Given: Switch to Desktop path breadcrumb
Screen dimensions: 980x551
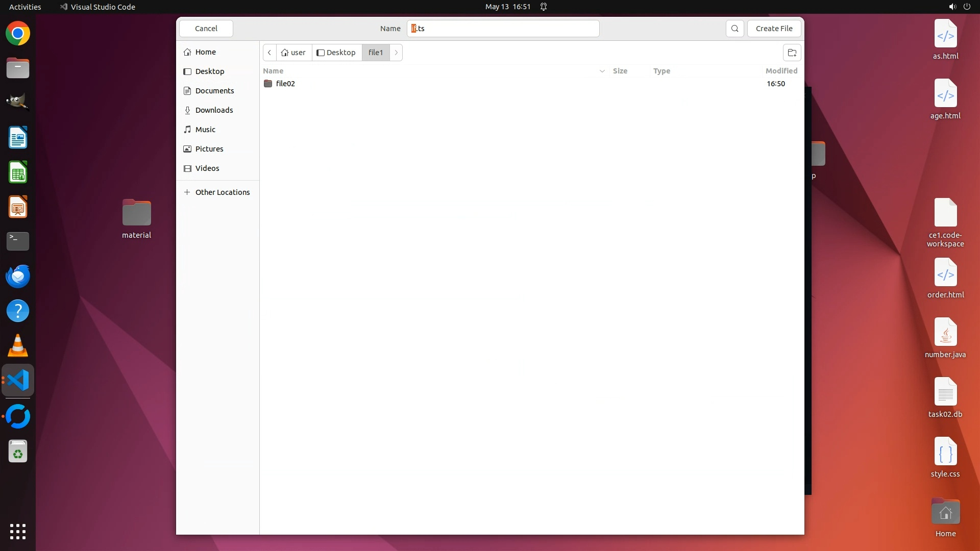Looking at the screenshot, I should pos(336,53).
